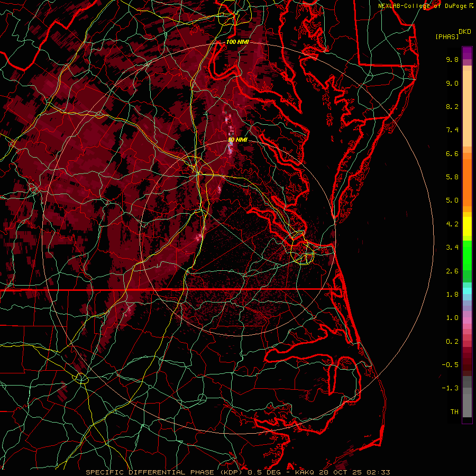The height and width of the screenshot is (476, 476).
Task: Click the 9.8 legend value
Action: [x=452, y=59]
